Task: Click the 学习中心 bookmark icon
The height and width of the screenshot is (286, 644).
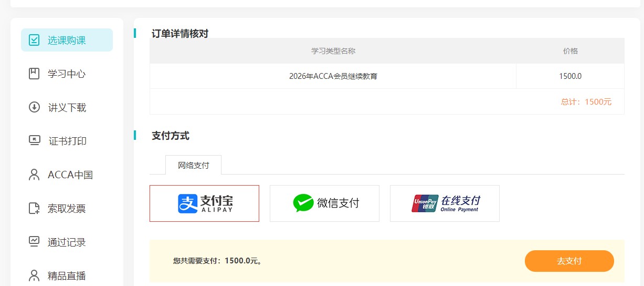Action: tap(34, 74)
